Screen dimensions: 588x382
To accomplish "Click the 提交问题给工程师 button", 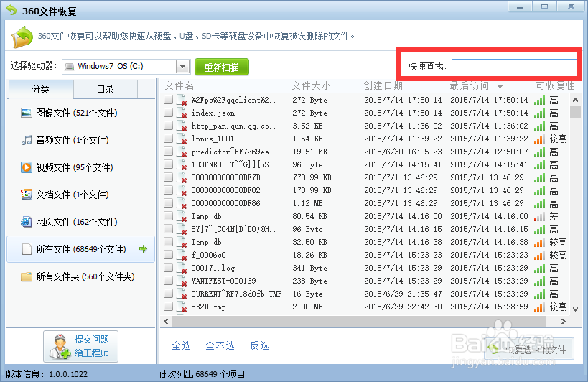I will point(80,347).
